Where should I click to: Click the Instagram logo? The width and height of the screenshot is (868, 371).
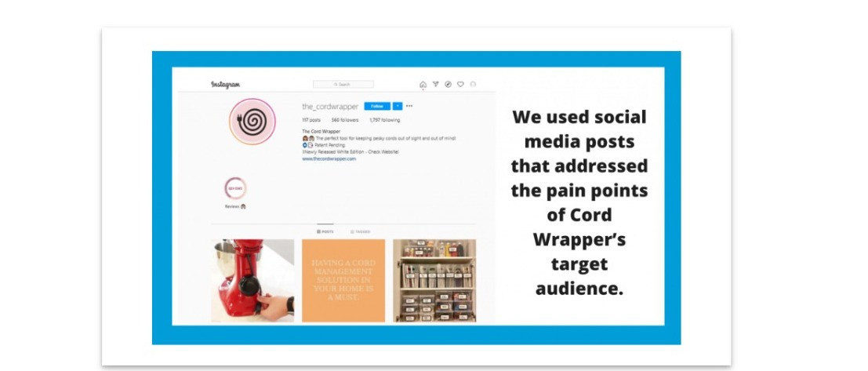[x=225, y=85]
